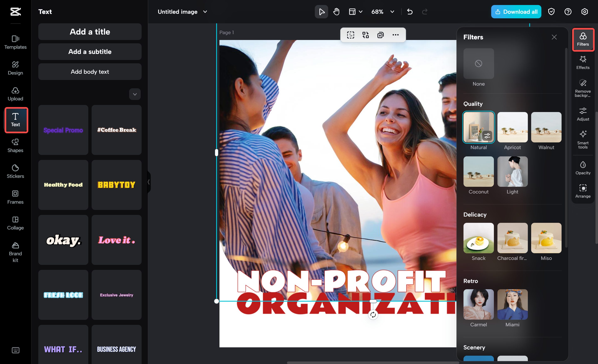
Task: Open the more options menu on the canvas
Action: [x=395, y=35]
